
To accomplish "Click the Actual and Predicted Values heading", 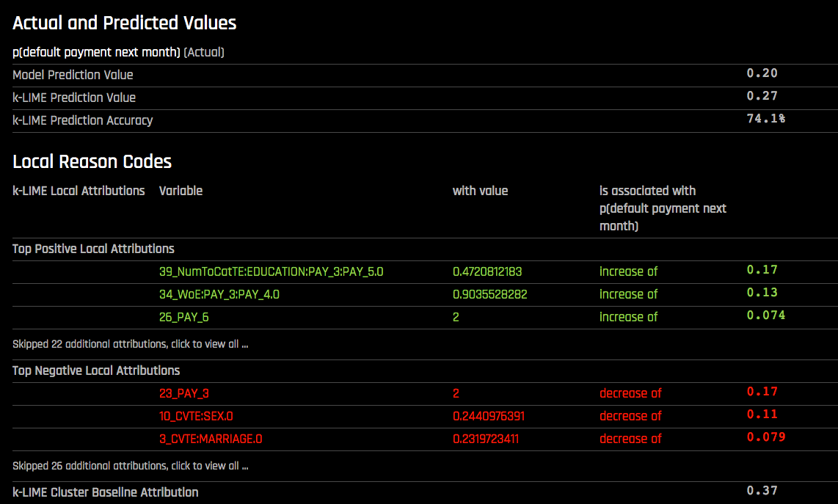I will point(125,23).
